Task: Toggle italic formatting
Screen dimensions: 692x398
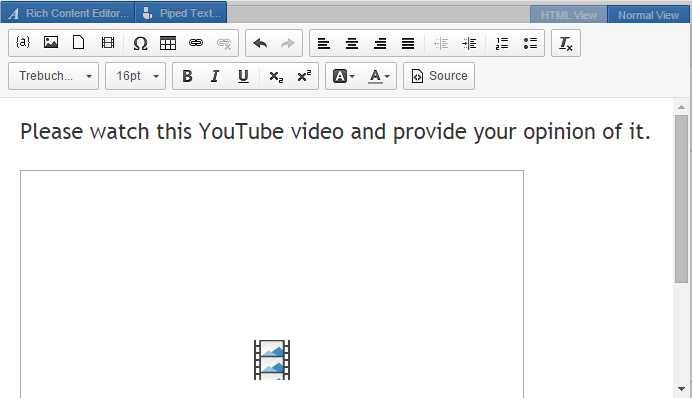Action: [x=215, y=76]
